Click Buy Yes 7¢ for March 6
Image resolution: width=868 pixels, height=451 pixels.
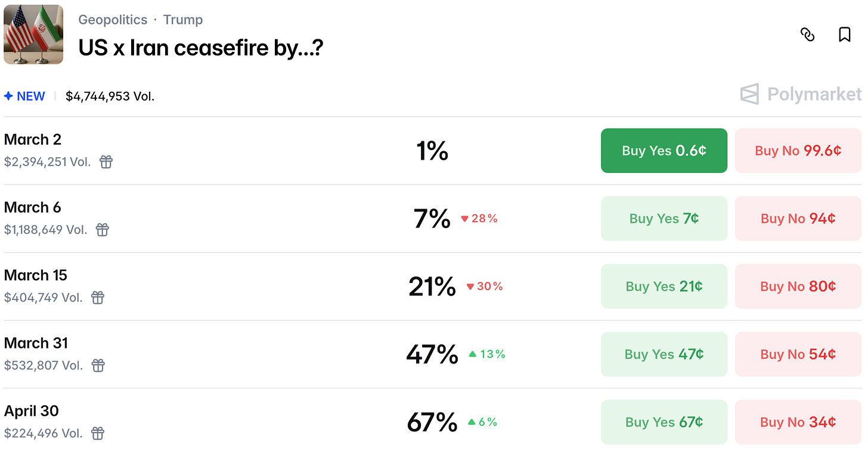pyautogui.click(x=664, y=219)
